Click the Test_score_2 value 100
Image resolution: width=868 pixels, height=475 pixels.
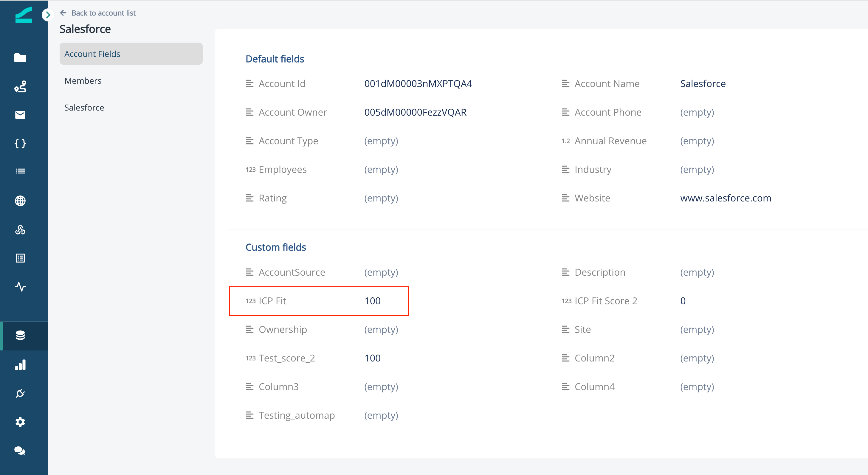pos(372,358)
